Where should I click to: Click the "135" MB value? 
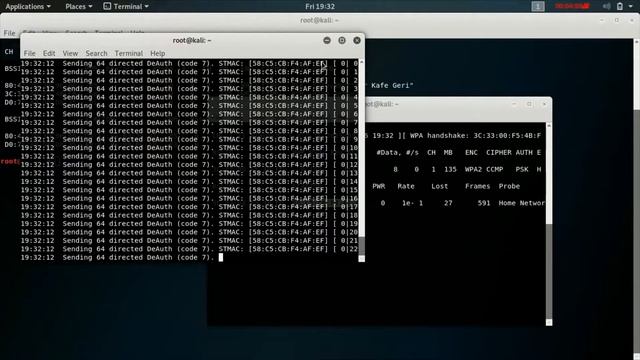pos(450,169)
